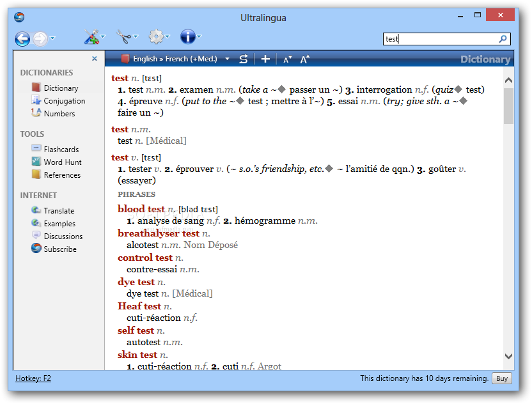Screen dimensions: 532x404
Task: Open References under Tools
Action: pos(62,175)
